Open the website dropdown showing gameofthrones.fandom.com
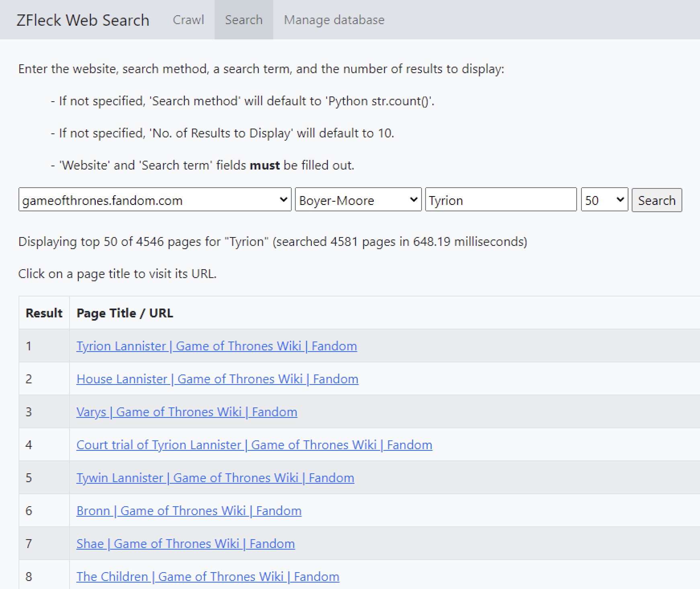Image resolution: width=700 pixels, height=589 pixels. 155,200
